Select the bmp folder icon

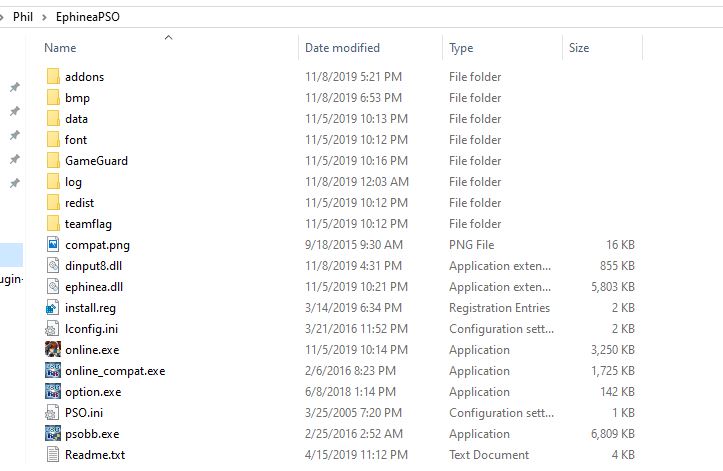point(53,97)
